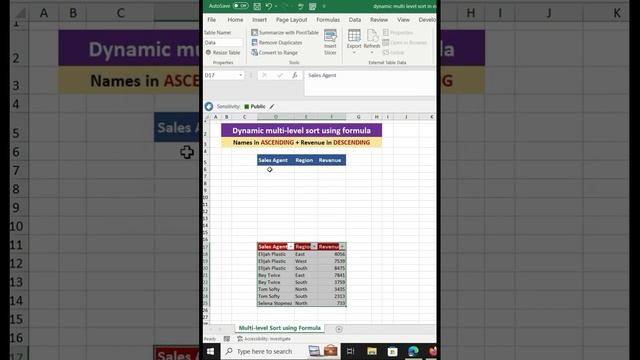Open Microsoft Store from taskbar
The width and height of the screenshot is (640, 360).
click(393, 351)
